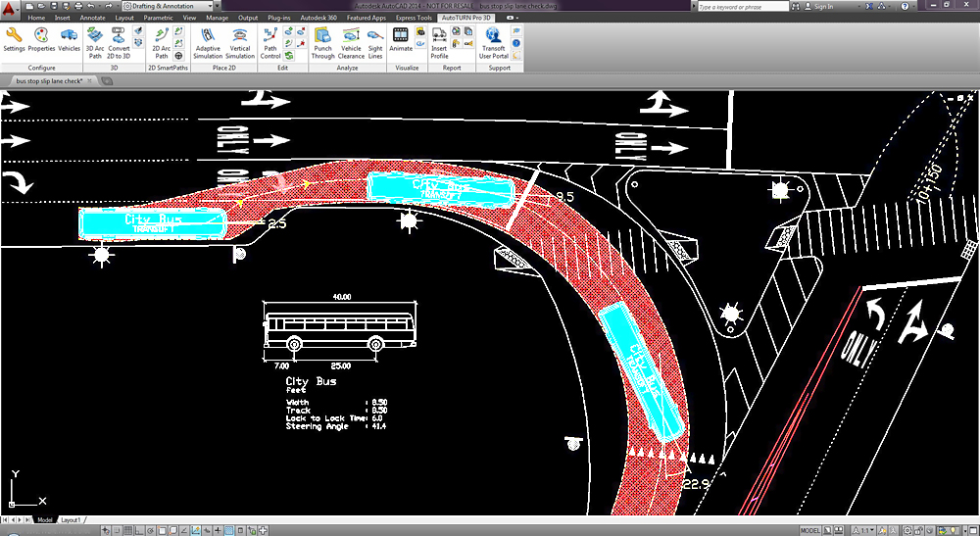Launch Vertical Simulation tool
Viewport: 980px width, 536px height.
tap(240, 41)
